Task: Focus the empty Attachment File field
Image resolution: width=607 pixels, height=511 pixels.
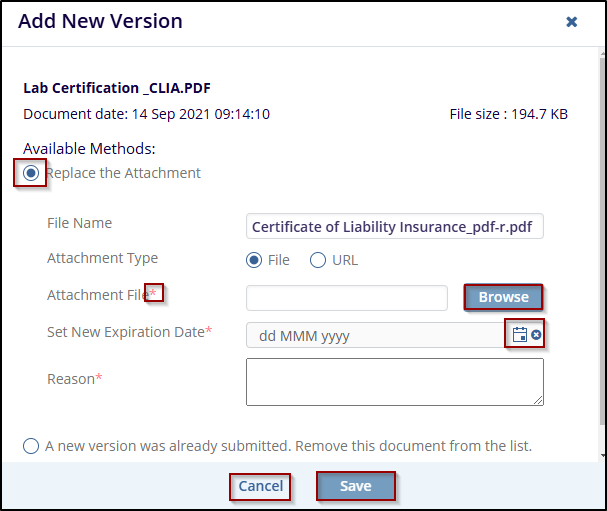Action: coord(346,298)
